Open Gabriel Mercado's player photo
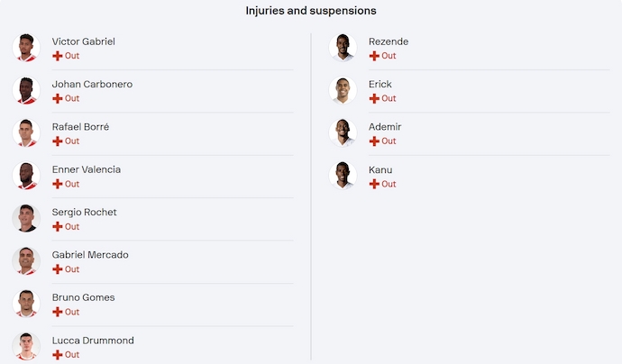 coord(26,261)
